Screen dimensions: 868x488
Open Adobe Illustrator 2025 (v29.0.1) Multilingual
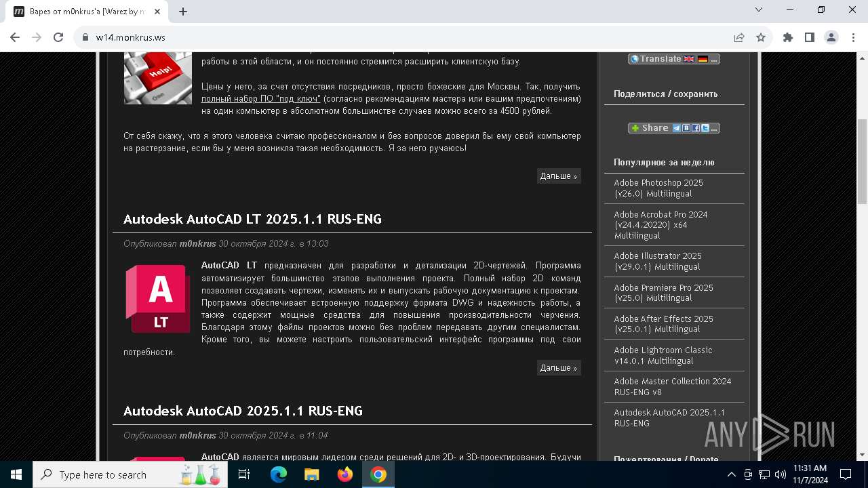658,262
